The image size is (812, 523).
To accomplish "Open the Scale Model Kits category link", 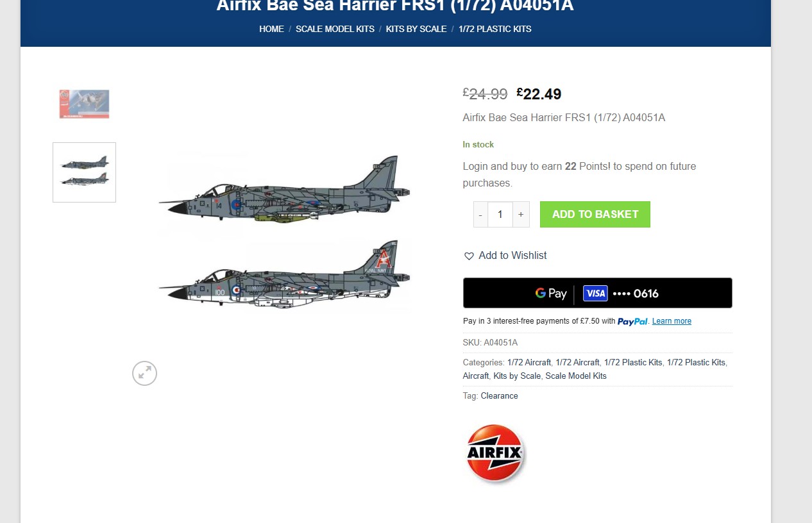I will click(575, 376).
